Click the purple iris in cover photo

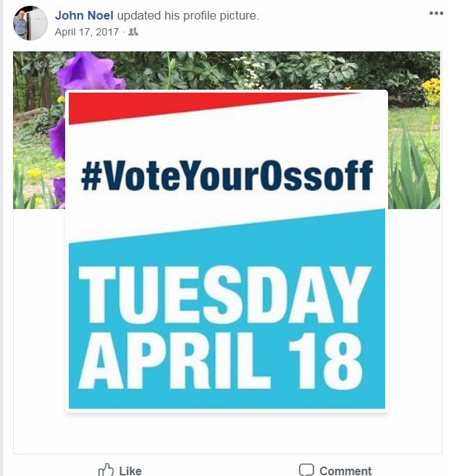[88, 72]
